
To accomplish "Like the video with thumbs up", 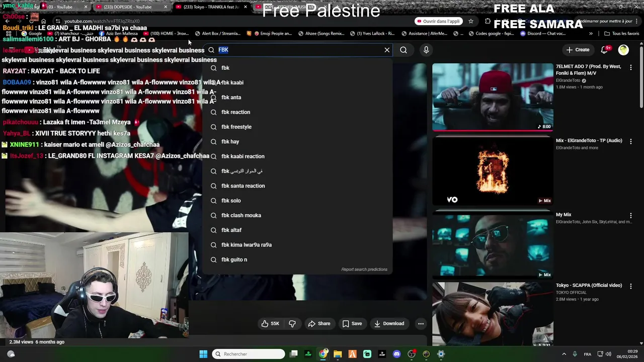I will tap(270, 324).
